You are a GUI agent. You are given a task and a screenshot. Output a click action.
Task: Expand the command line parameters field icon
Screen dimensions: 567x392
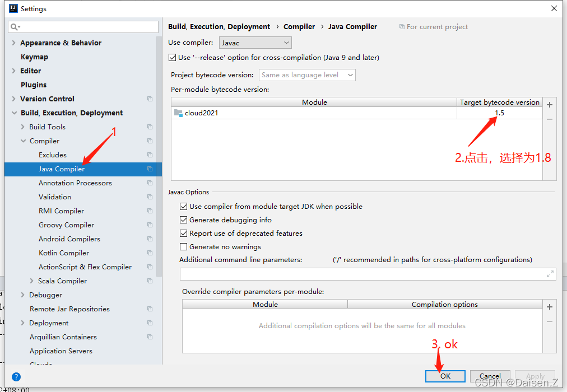pyautogui.click(x=550, y=274)
